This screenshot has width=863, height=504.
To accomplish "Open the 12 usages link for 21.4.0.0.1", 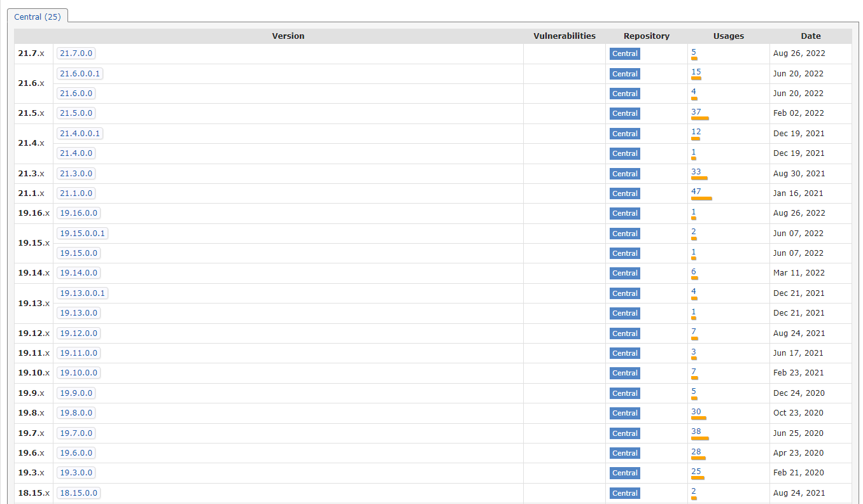I will point(696,132).
